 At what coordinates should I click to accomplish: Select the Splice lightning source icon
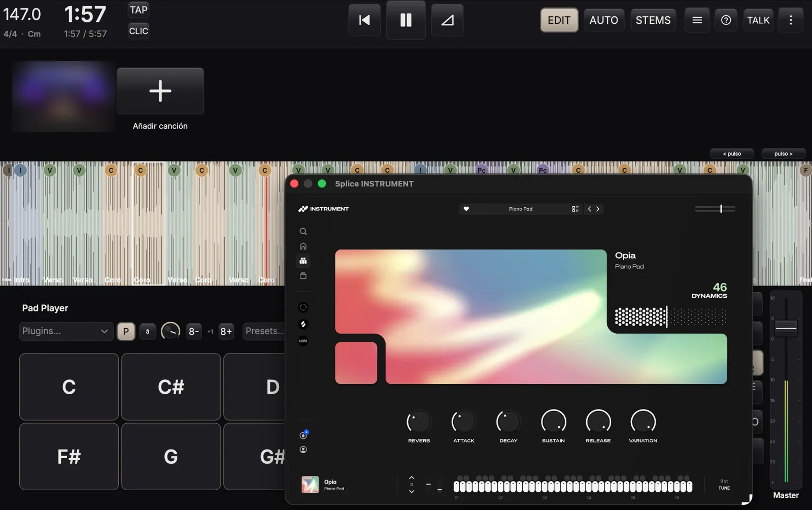(x=303, y=324)
